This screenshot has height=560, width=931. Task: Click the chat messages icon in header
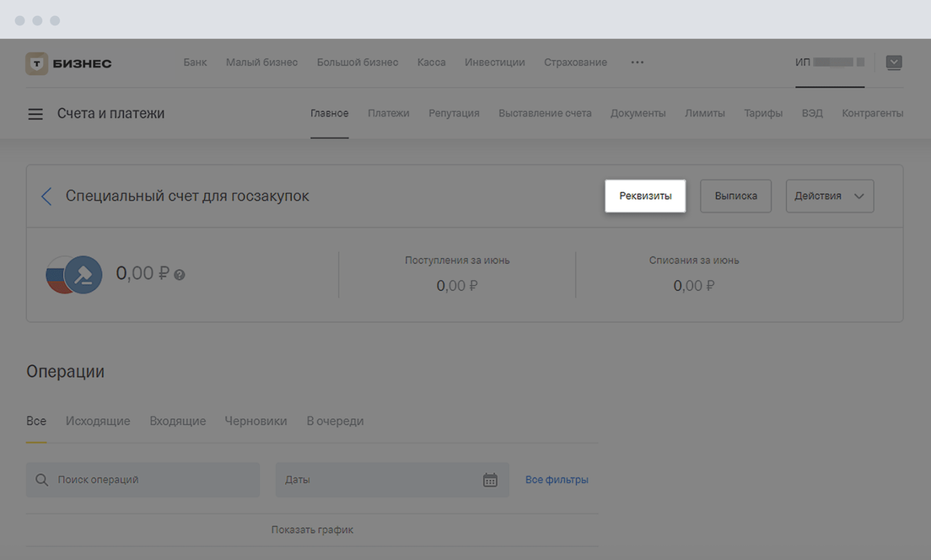[x=894, y=62]
